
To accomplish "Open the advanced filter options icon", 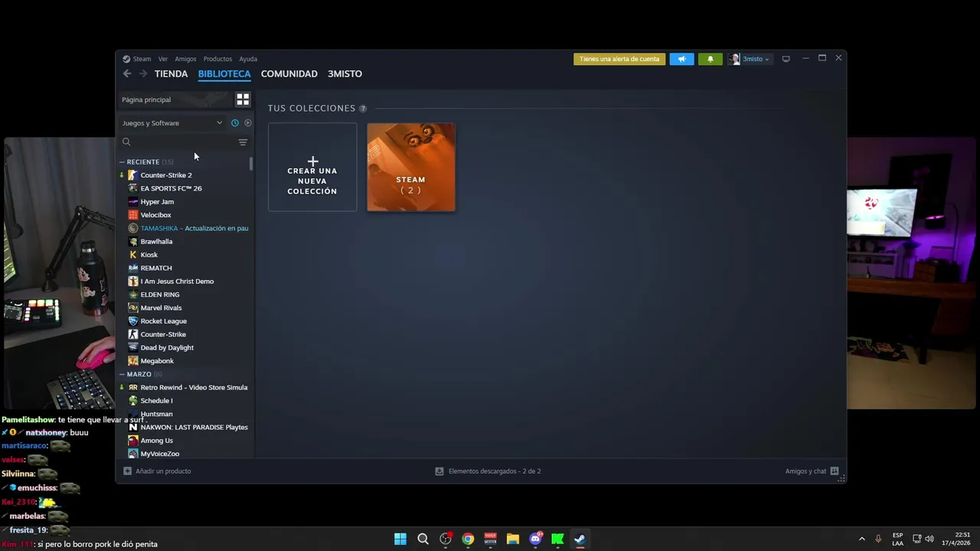I will click(x=243, y=142).
